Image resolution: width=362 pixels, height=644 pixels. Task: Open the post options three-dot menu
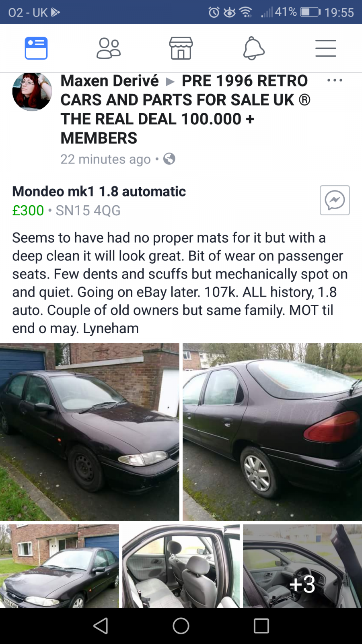335,80
